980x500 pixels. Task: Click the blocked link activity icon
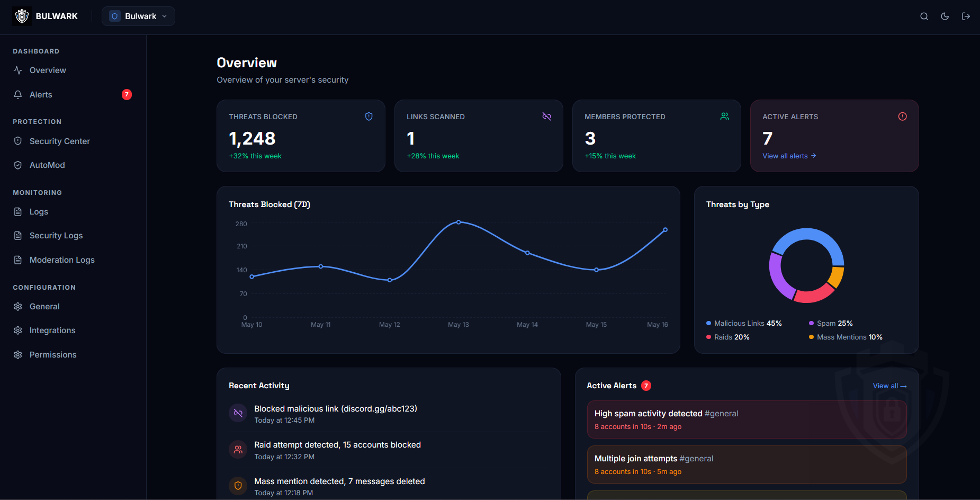pos(238,413)
